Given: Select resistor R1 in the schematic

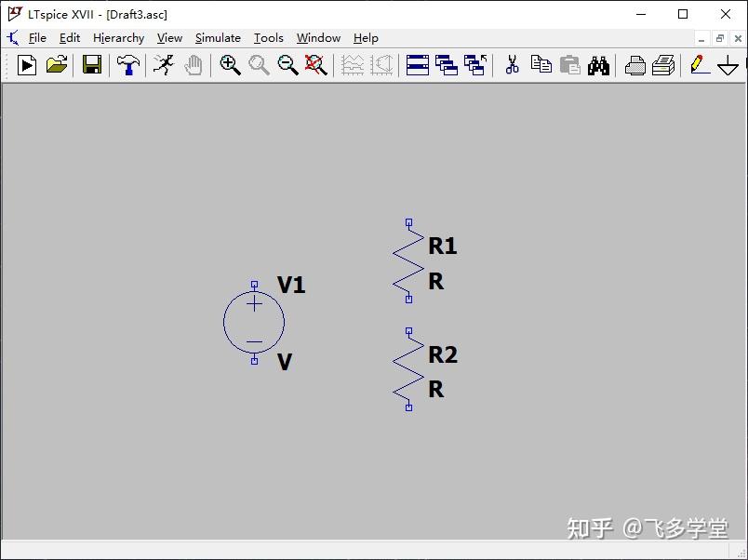Looking at the screenshot, I should (407, 260).
